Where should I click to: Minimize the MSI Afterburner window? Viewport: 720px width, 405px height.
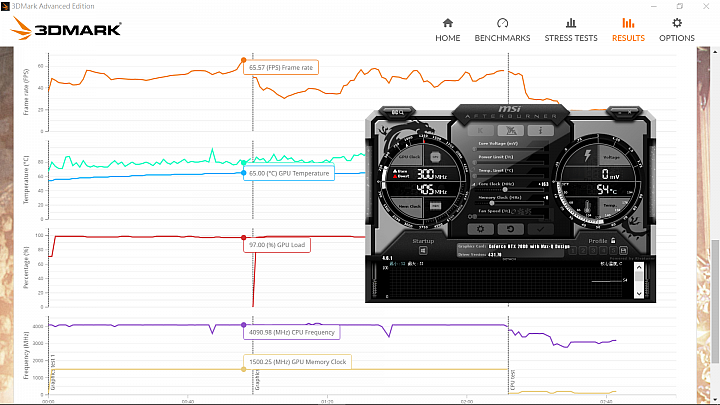click(x=619, y=112)
